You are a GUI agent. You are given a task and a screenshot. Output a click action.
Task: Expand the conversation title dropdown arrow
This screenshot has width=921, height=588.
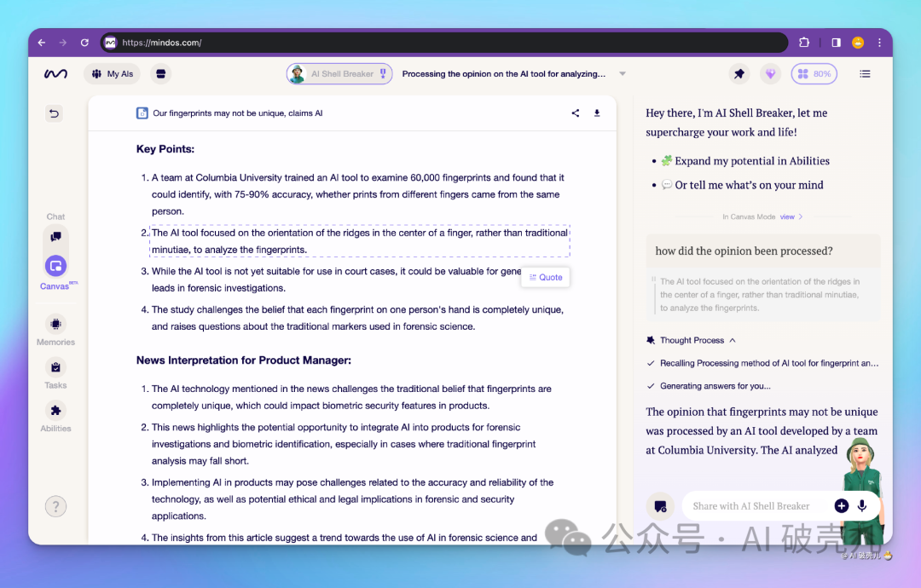click(623, 74)
